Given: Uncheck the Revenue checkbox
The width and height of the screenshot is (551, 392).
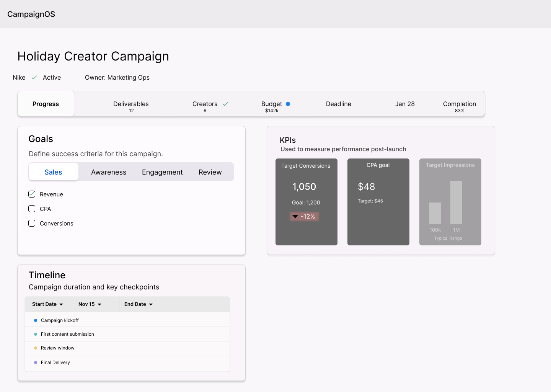Looking at the screenshot, I should (32, 194).
